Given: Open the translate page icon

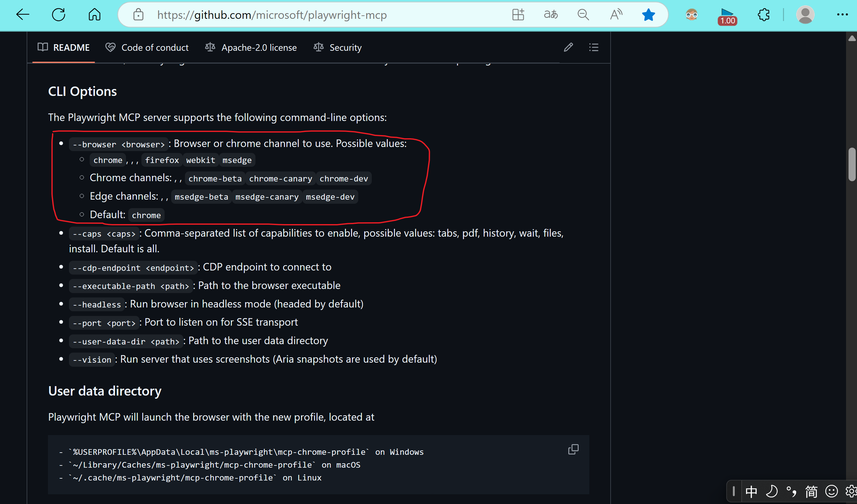Looking at the screenshot, I should (550, 15).
